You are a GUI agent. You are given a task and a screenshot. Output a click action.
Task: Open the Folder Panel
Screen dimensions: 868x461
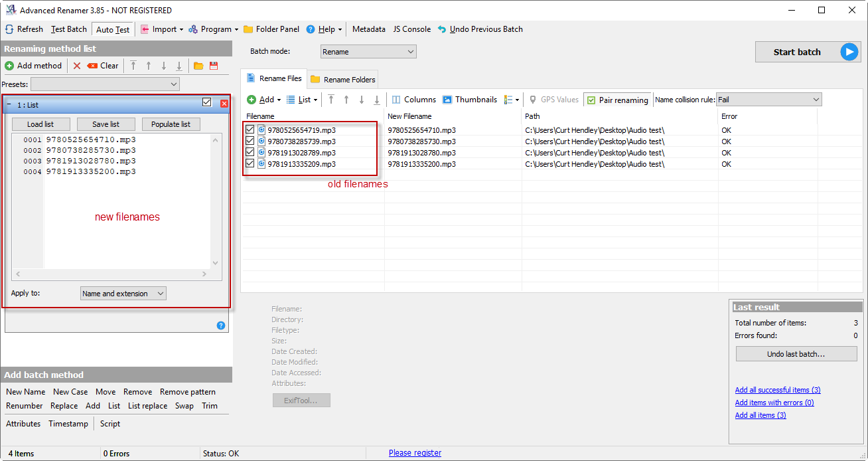[x=271, y=29]
